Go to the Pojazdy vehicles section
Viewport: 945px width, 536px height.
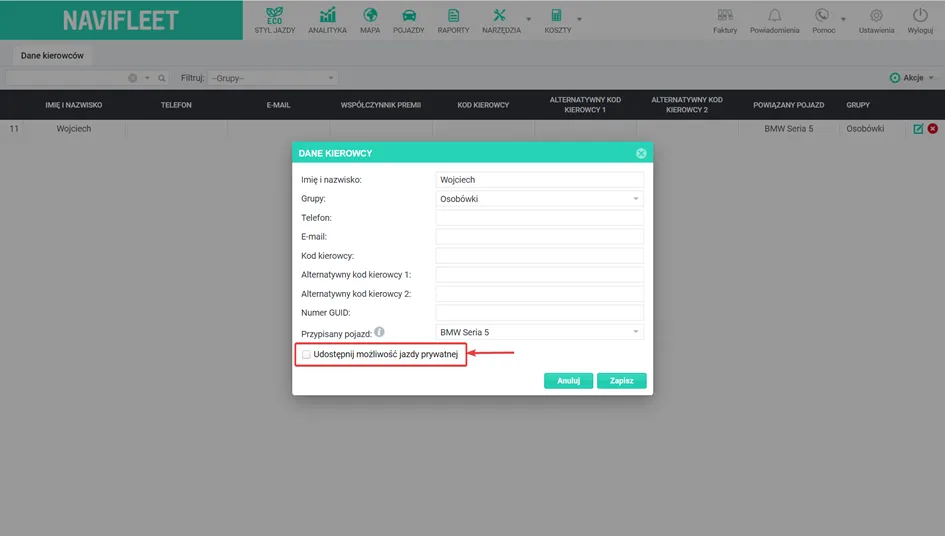point(409,20)
